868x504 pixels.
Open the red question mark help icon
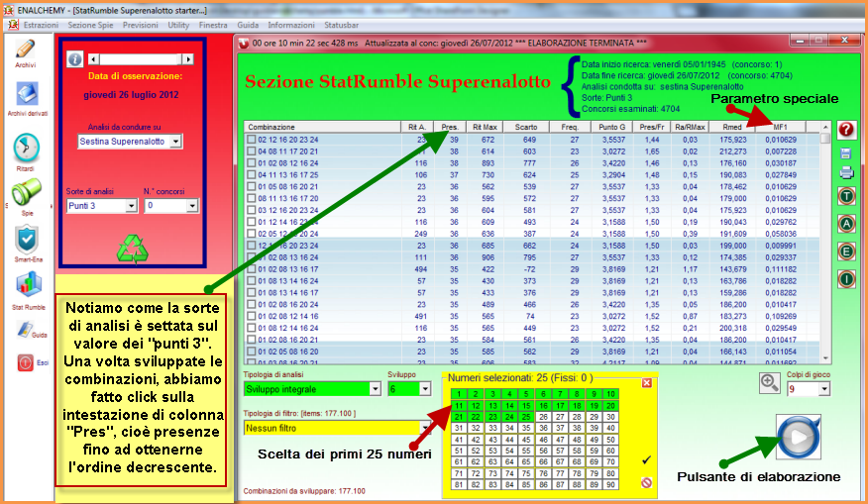(846, 130)
